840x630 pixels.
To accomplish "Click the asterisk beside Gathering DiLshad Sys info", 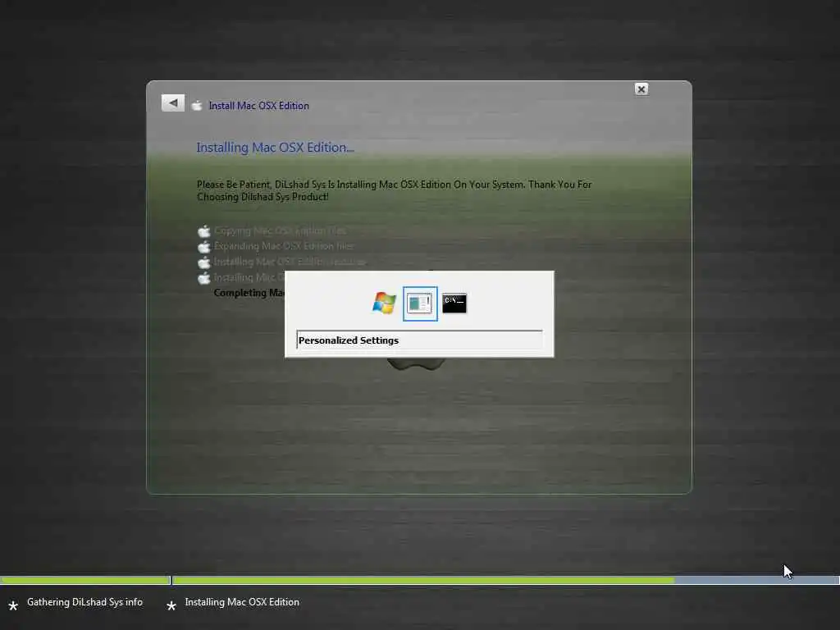I will coord(13,606).
